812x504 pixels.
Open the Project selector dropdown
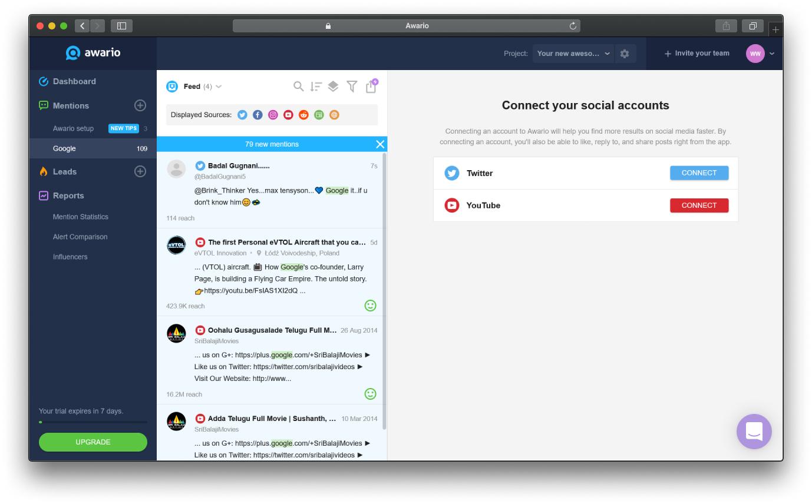click(573, 54)
